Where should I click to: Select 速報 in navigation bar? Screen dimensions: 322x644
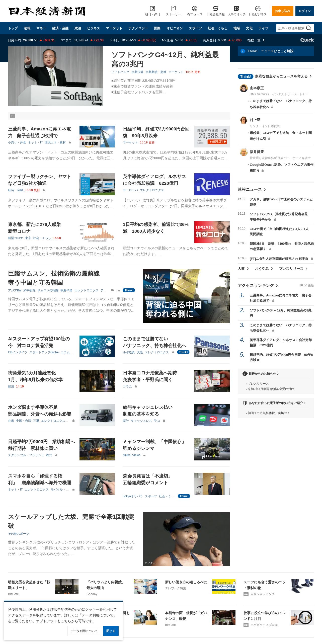[27, 28]
